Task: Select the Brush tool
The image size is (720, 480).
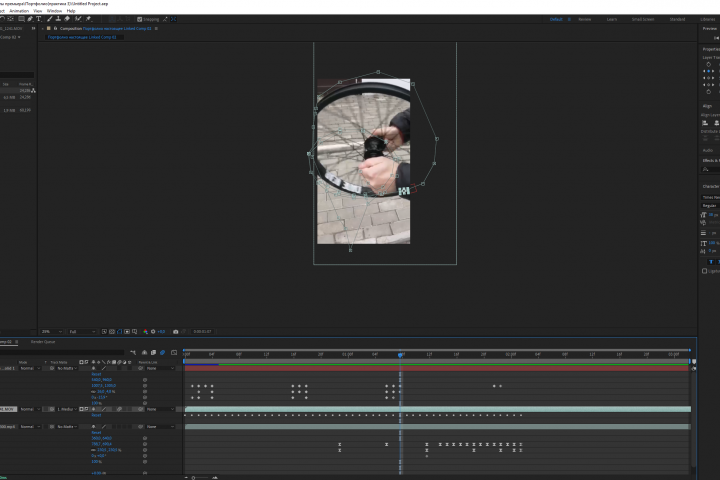Action: [50, 19]
